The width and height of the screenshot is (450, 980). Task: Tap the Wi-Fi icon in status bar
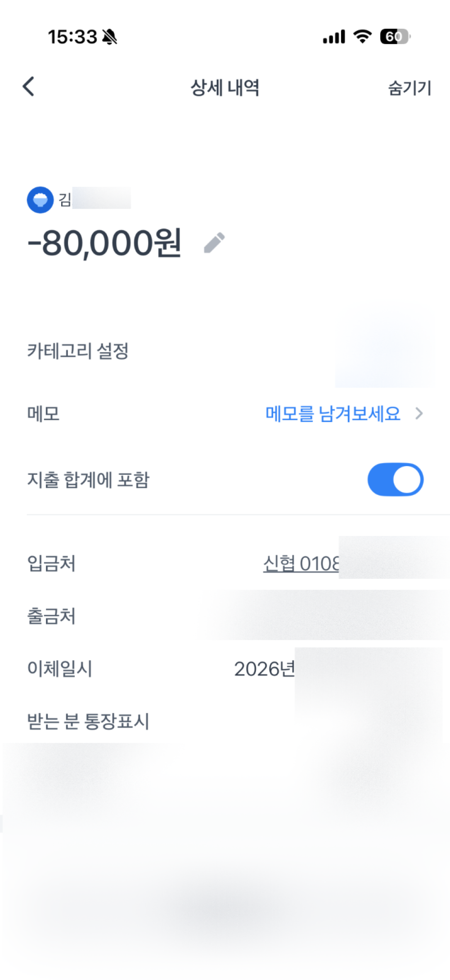(x=362, y=36)
